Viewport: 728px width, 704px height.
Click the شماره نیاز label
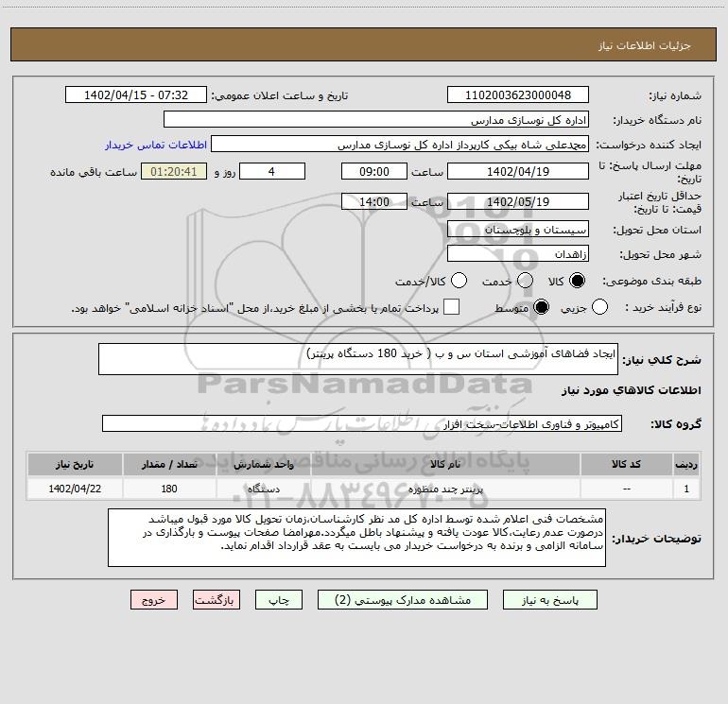coord(675,95)
